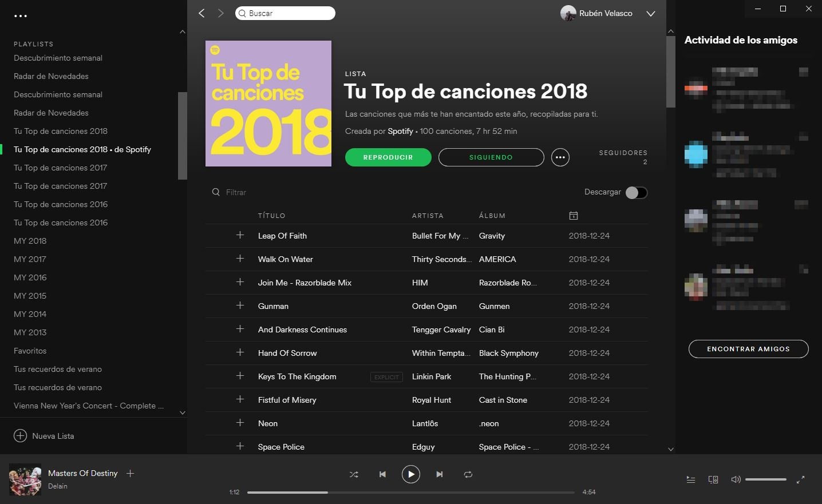
Task: Toggle shuffle playback icon
Action: 354,474
